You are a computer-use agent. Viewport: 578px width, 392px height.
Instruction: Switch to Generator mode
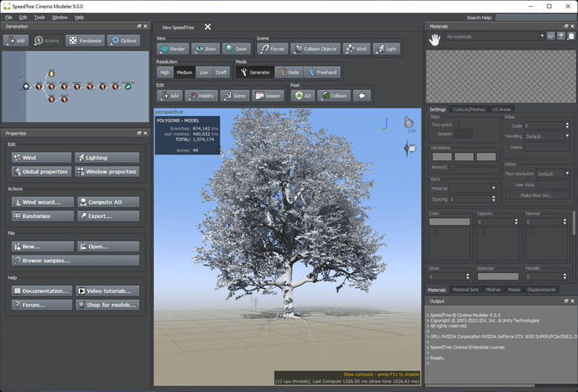[255, 72]
